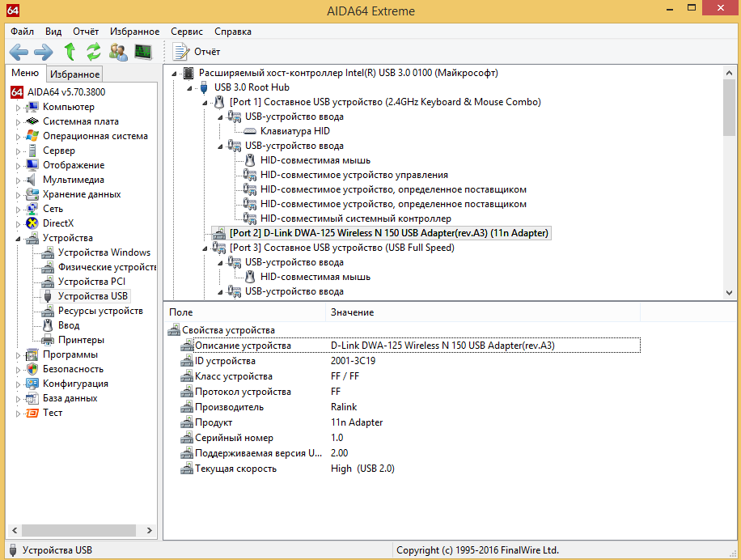Select Физические устройства item
This screenshot has width=741, height=560.
pos(107,267)
